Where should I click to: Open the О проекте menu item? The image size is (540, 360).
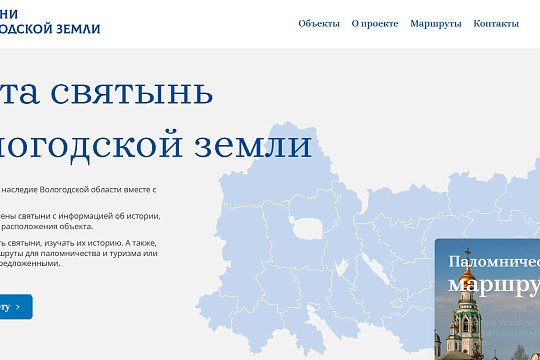(x=375, y=24)
